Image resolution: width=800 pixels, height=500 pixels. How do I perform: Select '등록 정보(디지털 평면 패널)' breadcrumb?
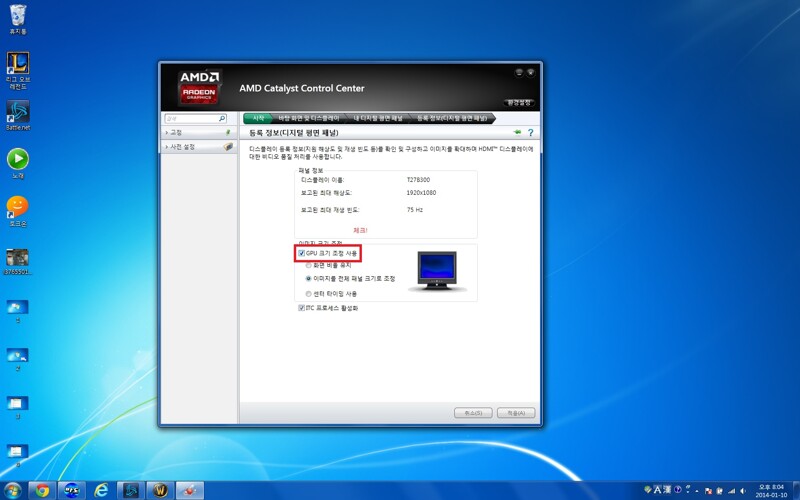point(452,118)
